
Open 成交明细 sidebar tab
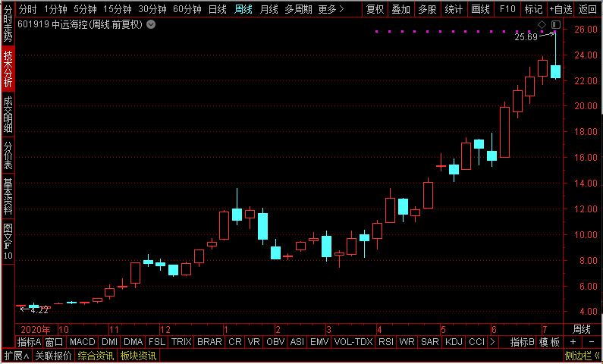click(x=8, y=115)
